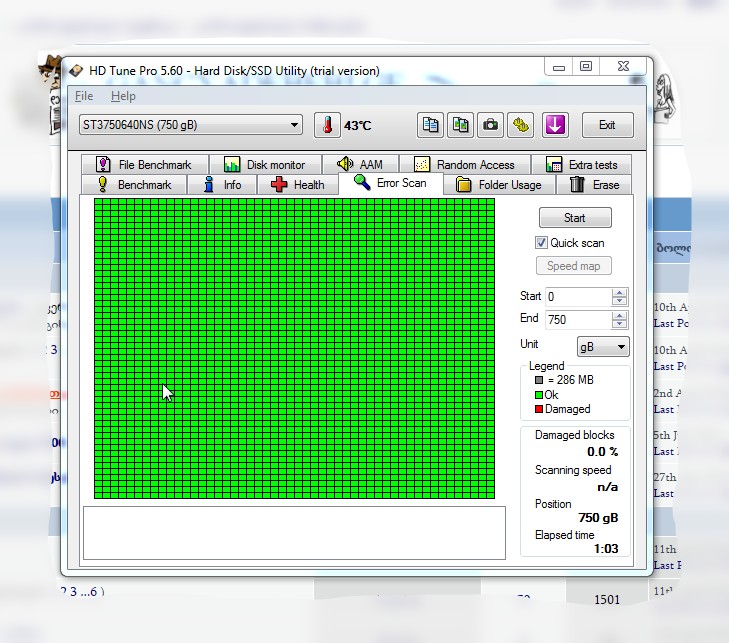Minimize the HD Tune Pro window
The image size is (729, 643).
559,67
